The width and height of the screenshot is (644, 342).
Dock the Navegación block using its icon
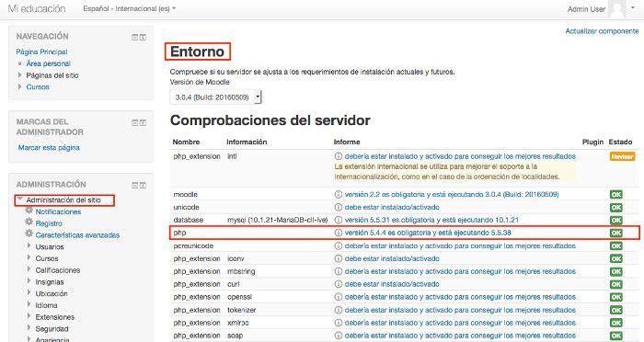click(143, 38)
